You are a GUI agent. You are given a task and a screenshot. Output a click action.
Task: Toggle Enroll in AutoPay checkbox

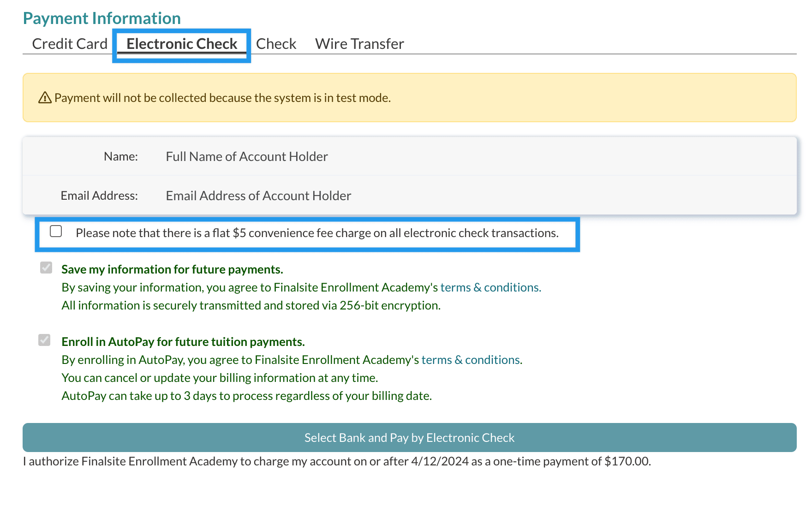point(44,340)
